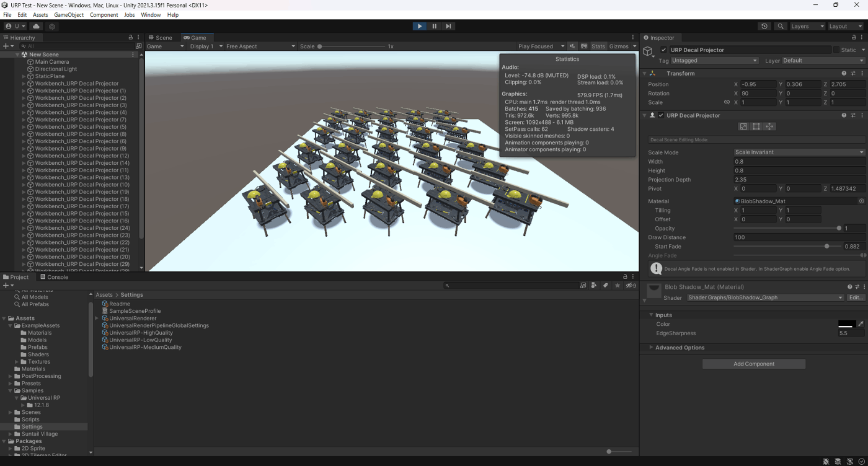Click the Projection Depth input field
The image size is (868, 466).
(x=799, y=180)
